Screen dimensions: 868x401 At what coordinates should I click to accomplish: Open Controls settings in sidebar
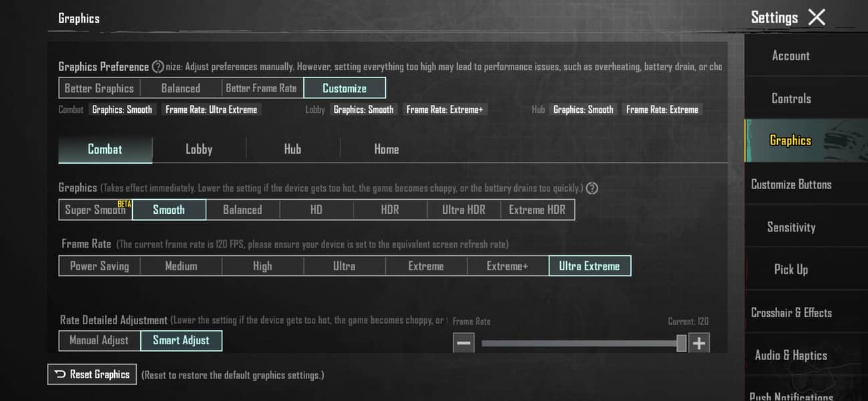click(791, 98)
